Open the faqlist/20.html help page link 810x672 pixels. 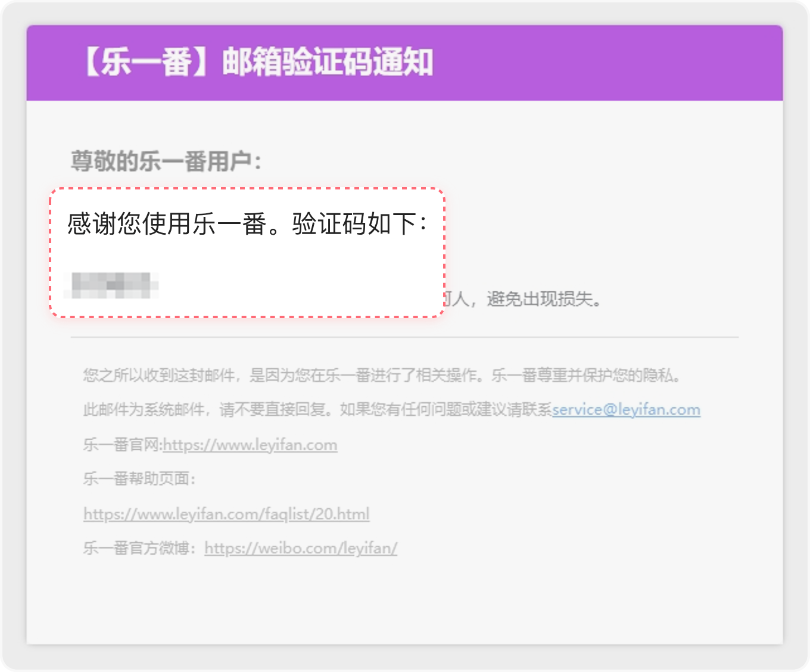(x=226, y=514)
